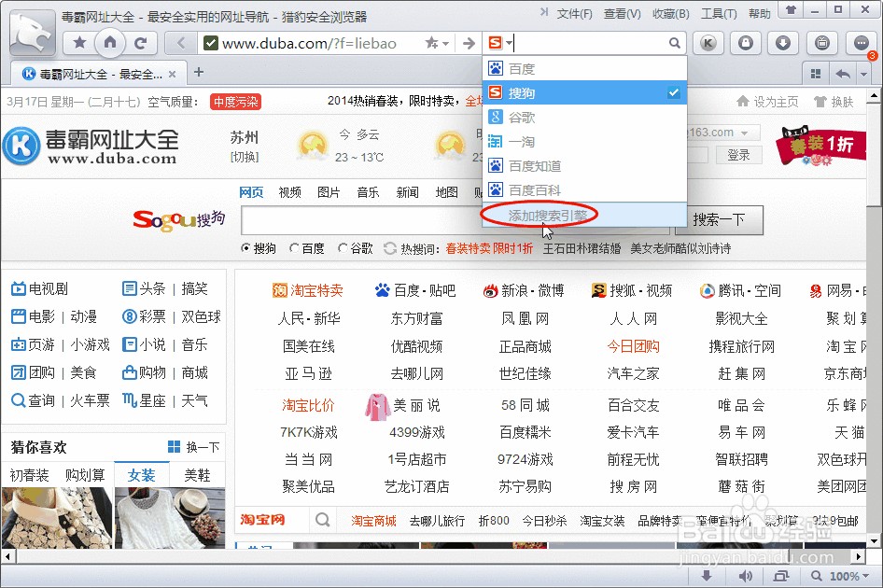
Task: Open the 淘宝特卖 link
Action: tap(316, 289)
